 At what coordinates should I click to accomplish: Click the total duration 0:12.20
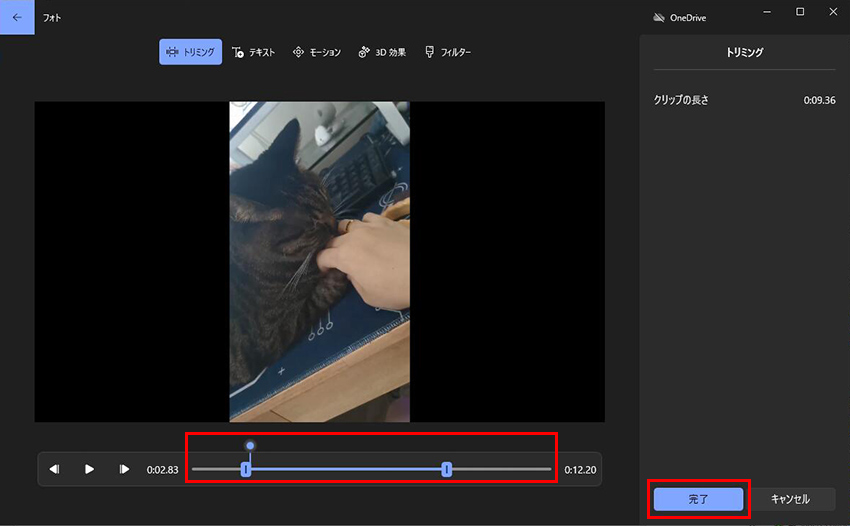(580, 470)
